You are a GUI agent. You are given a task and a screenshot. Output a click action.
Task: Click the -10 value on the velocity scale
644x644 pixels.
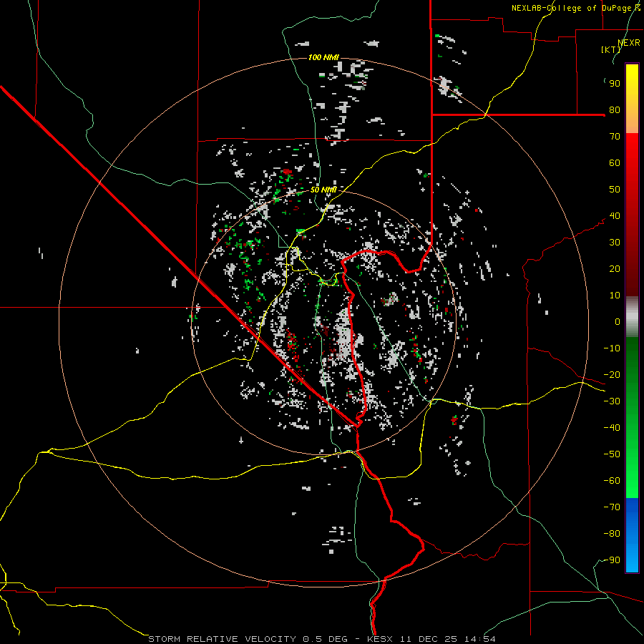[612, 348]
